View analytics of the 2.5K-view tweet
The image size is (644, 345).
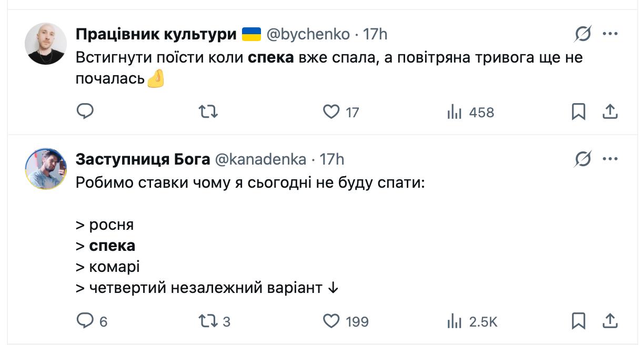tap(454, 321)
